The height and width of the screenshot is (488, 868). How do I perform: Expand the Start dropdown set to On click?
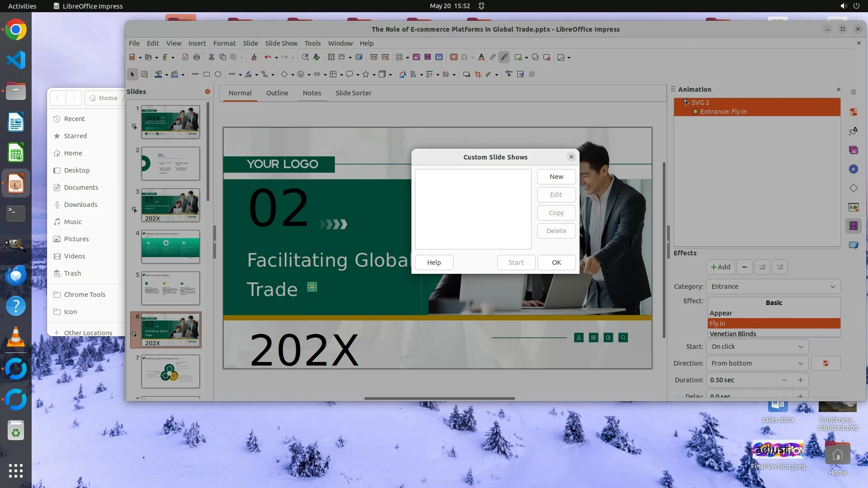pyautogui.click(x=757, y=347)
